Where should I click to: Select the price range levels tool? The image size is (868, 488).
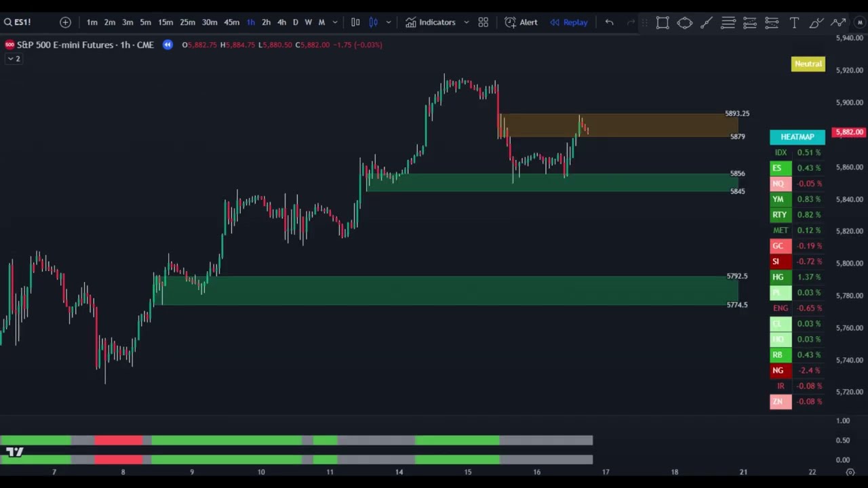pos(772,22)
